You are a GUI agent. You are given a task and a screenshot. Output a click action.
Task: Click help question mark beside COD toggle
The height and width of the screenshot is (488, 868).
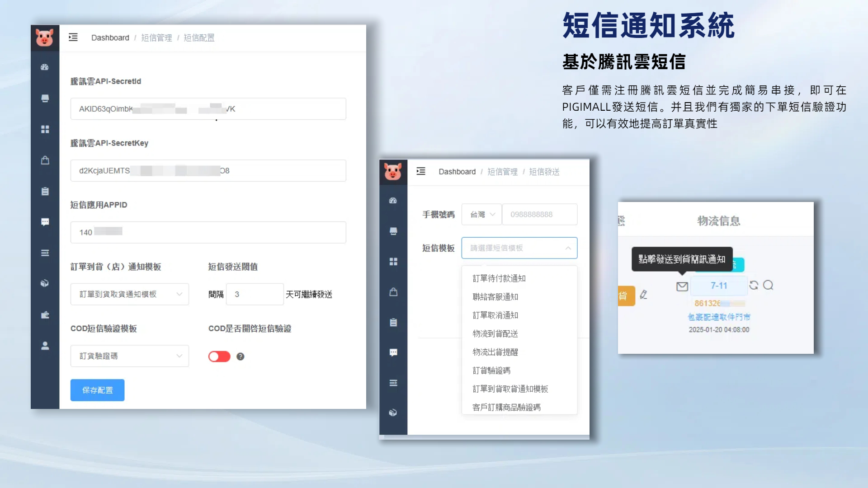pyautogui.click(x=241, y=357)
